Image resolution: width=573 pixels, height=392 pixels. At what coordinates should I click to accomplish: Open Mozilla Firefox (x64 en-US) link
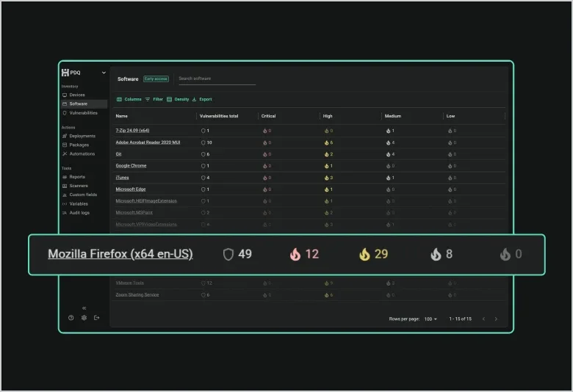[x=120, y=254]
